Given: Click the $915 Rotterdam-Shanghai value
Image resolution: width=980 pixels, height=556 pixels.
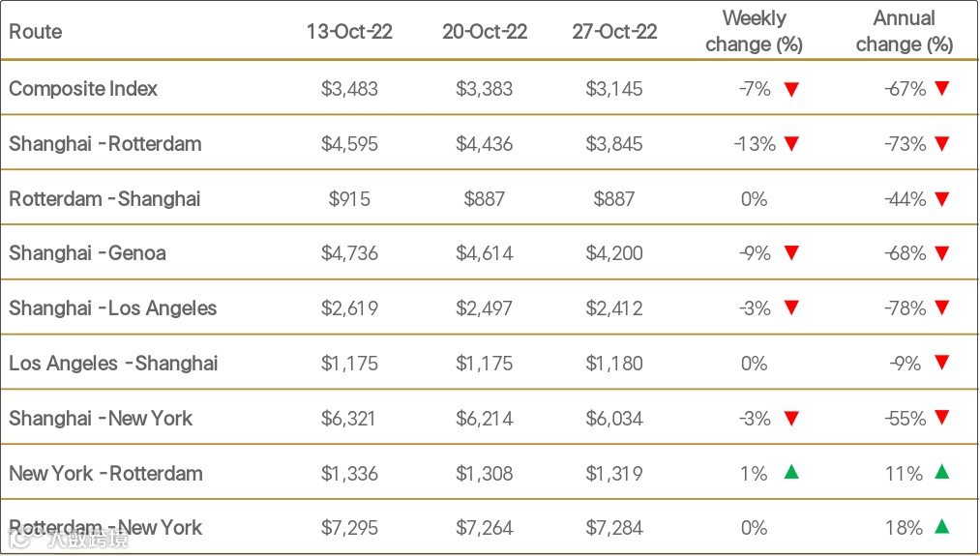Looking at the screenshot, I should click(349, 198).
